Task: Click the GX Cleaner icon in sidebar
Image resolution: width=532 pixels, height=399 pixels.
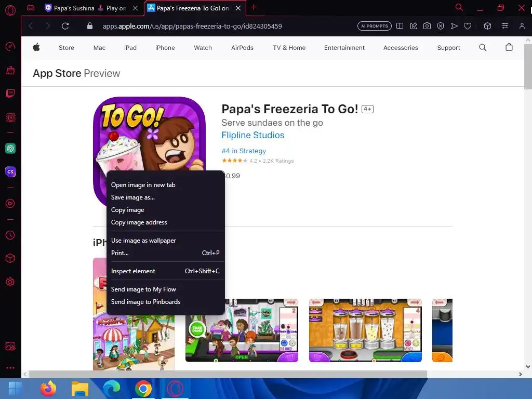Action: 10,70
